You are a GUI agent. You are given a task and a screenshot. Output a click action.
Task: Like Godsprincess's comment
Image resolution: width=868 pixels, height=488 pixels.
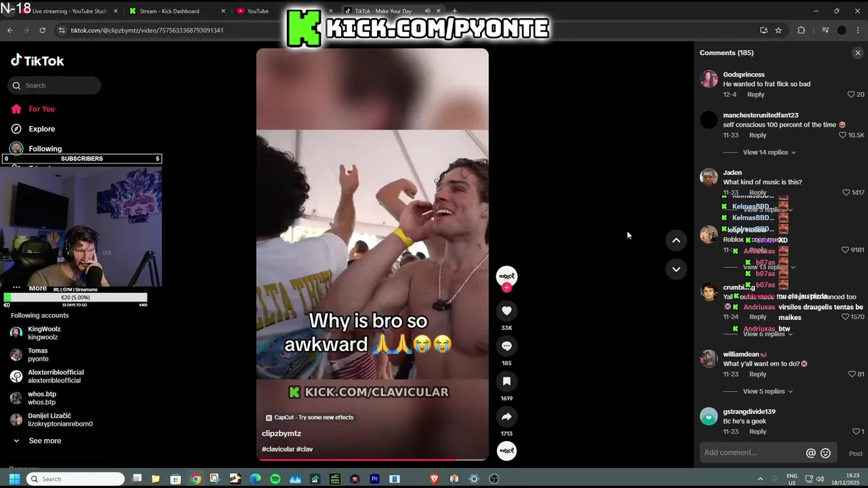point(851,94)
